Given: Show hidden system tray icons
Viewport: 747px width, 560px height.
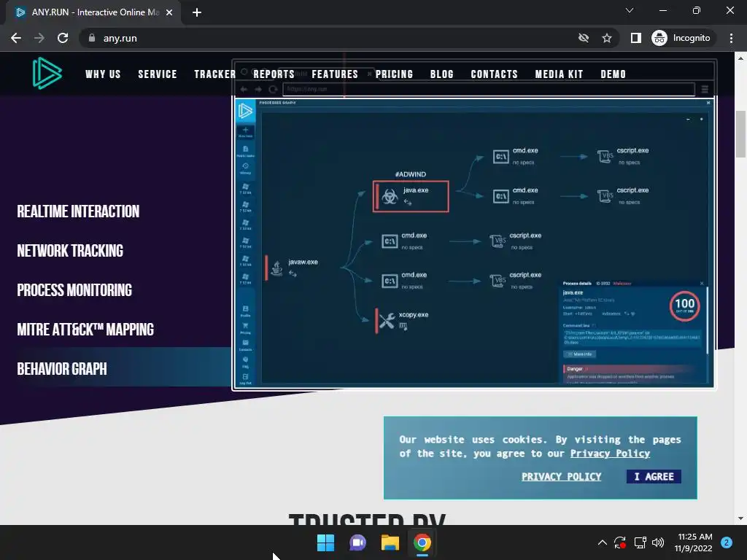Looking at the screenshot, I should pyautogui.click(x=602, y=542).
